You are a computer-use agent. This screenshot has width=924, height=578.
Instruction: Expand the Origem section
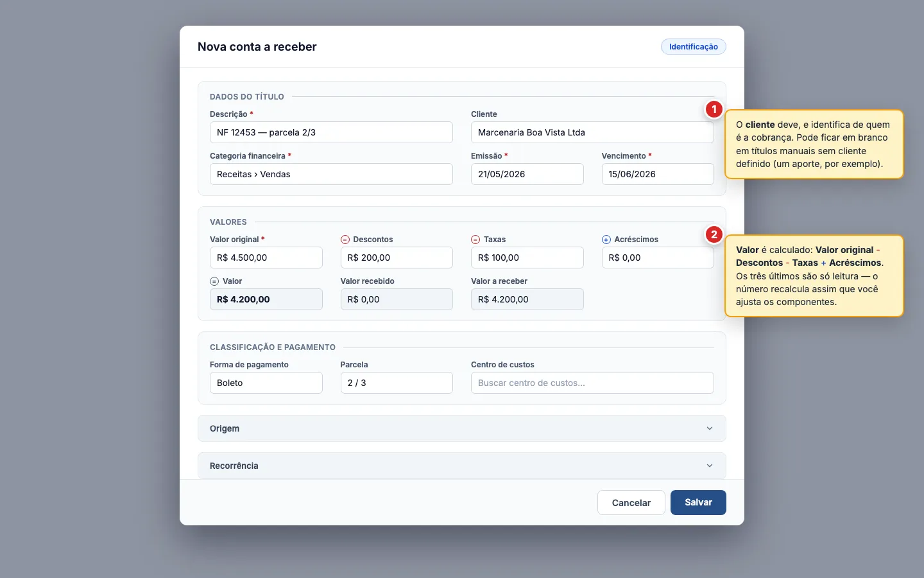[462, 428]
